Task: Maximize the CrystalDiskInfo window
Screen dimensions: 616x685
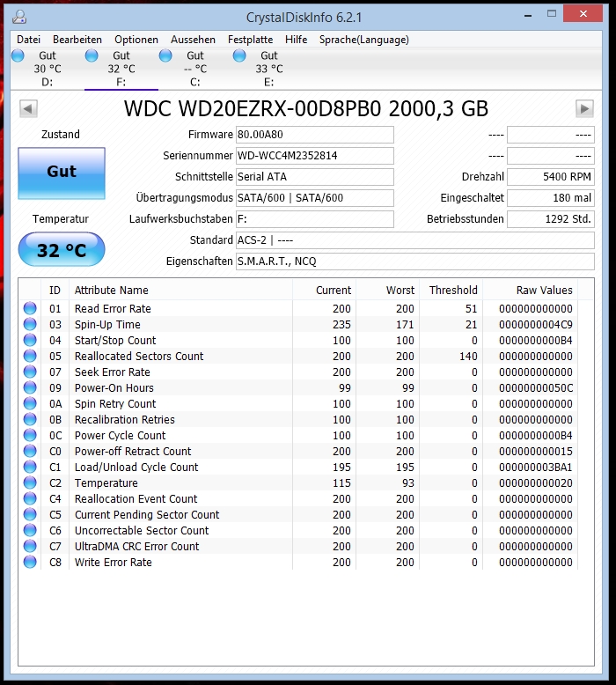Action: click(x=552, y=14)
